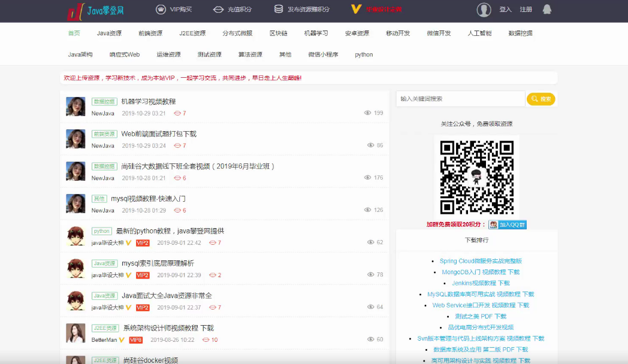Click the 充值积分 arrows icon

pyautogui.click(x=219, y=9)
